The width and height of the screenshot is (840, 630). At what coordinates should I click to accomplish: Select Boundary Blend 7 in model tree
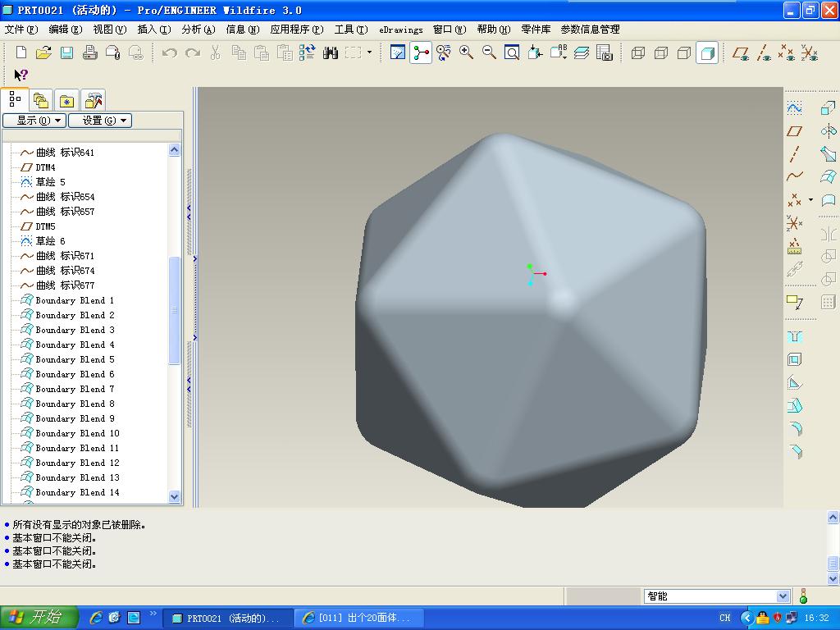click(67, 389)
